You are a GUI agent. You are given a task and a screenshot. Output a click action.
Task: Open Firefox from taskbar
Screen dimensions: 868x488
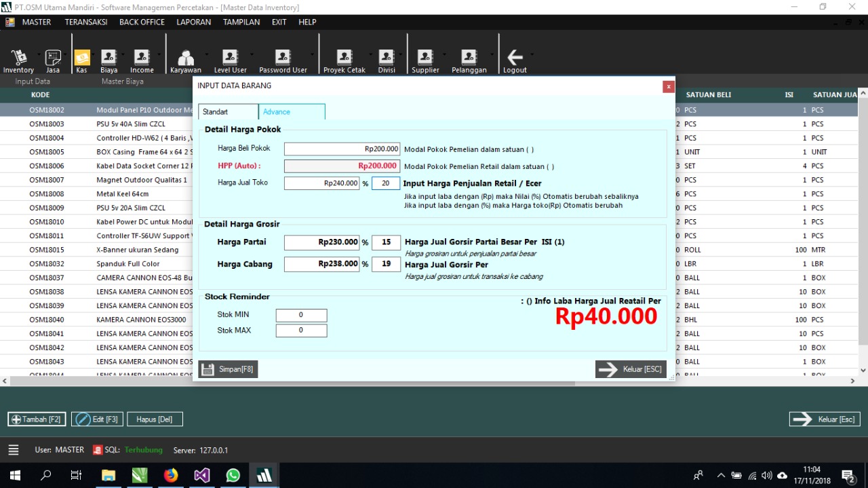[171, 475]
